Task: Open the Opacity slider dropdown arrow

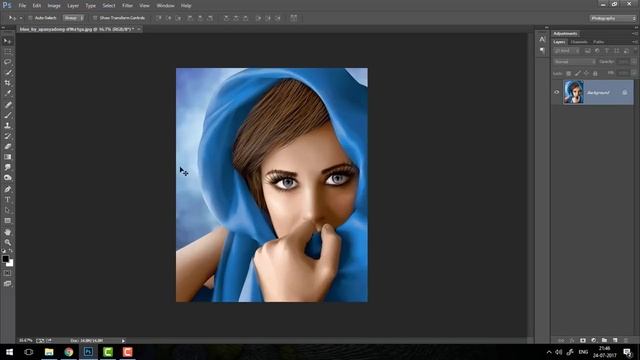Action: (x=633, y=62)
